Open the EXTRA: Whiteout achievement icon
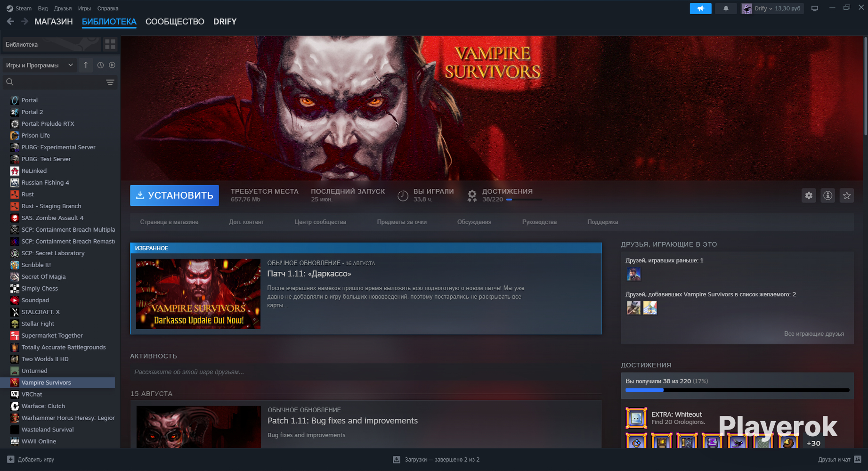Screen dimensions: 868x471 click(x=636, y=418)
